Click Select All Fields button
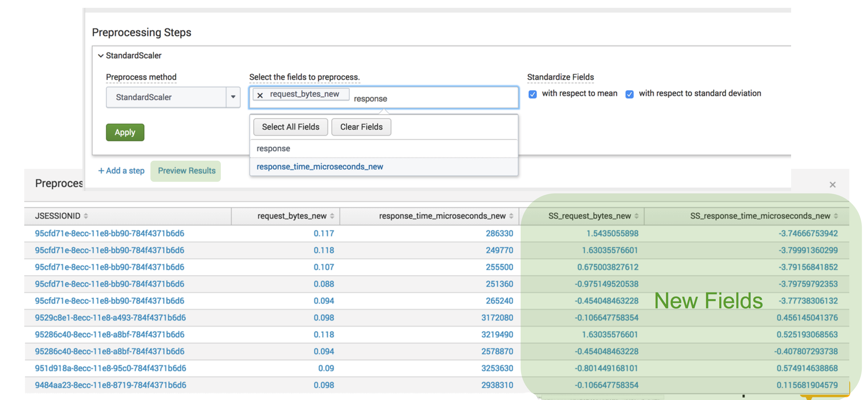 (291, 127)
